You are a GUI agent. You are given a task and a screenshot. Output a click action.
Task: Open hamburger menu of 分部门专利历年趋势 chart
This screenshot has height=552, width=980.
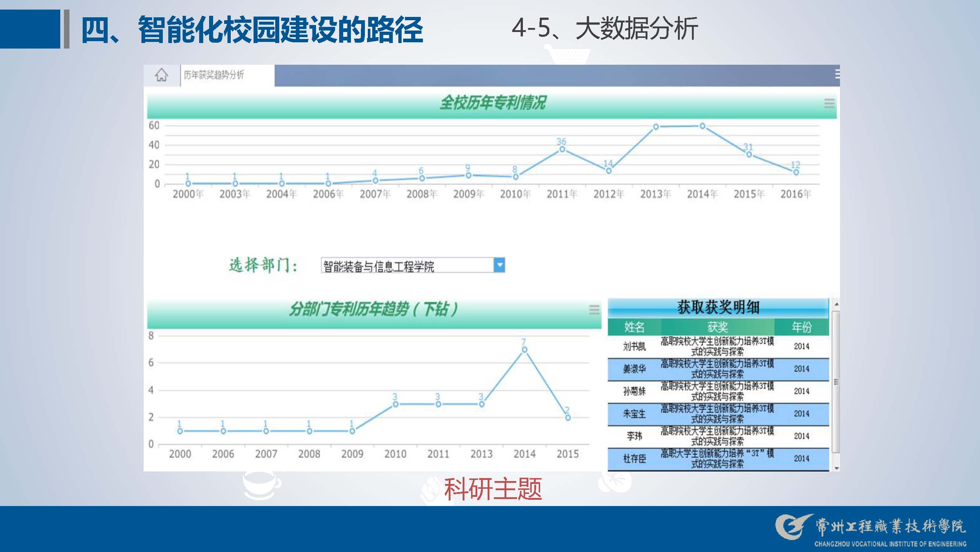pyautogui.click(x=594, y=310)
